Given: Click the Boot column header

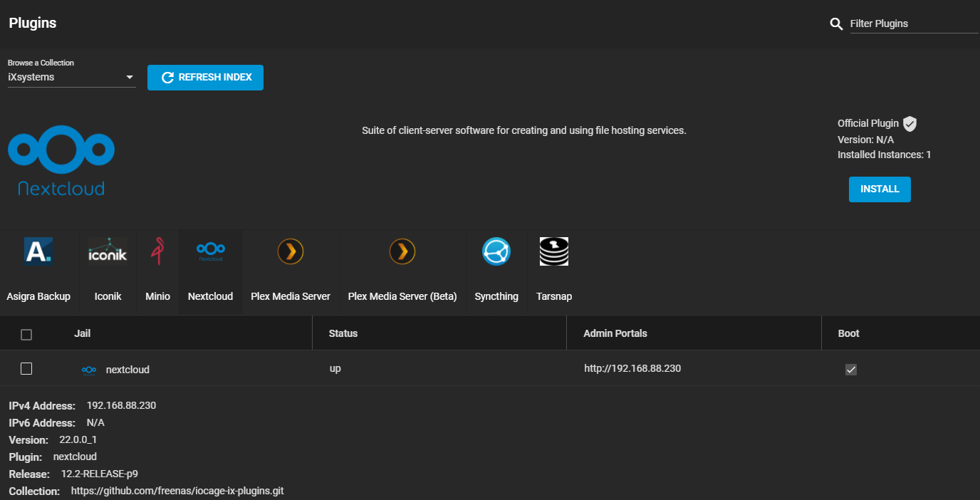Looking at the screenshot, I should tap(849, 333).
